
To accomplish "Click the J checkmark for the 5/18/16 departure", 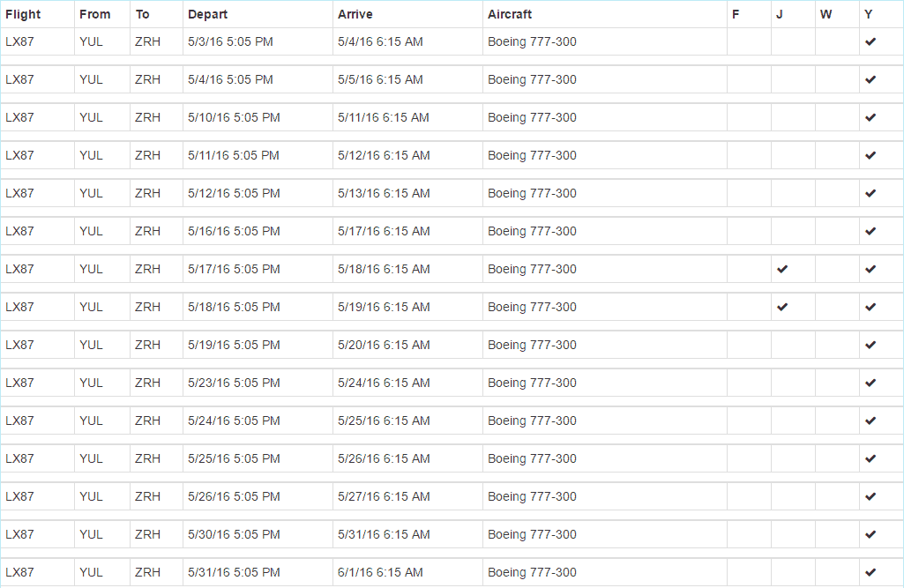I will point(781,307).
